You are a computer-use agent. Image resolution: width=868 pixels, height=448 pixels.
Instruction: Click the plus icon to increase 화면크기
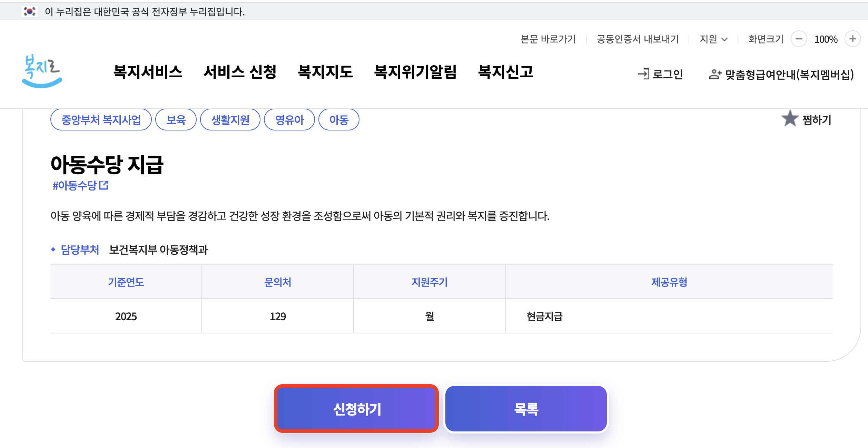tap(853, 39)
